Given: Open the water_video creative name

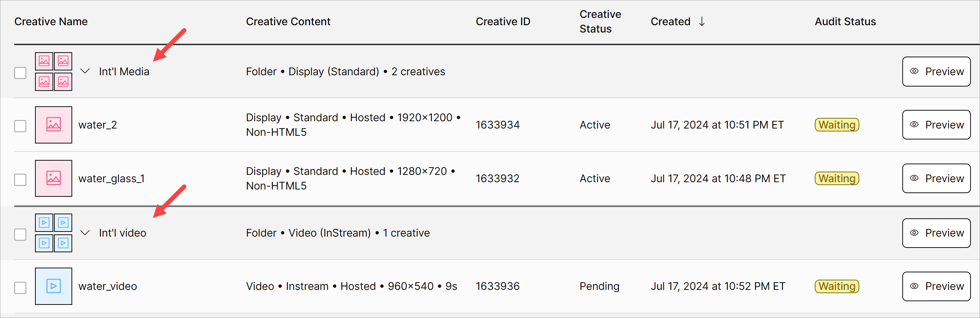Looking at the screenshot, I should pyautogui.click(x=108, y=286).
